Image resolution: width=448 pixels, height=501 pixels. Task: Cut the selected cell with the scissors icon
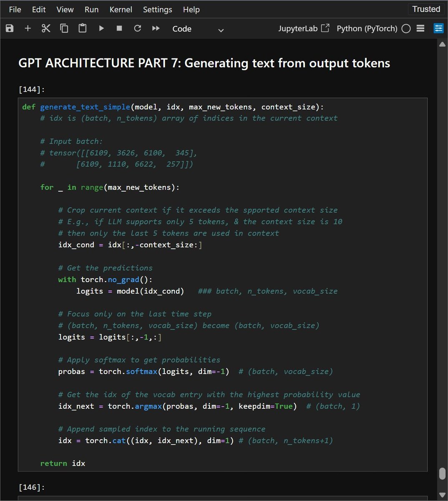[46, 28]
